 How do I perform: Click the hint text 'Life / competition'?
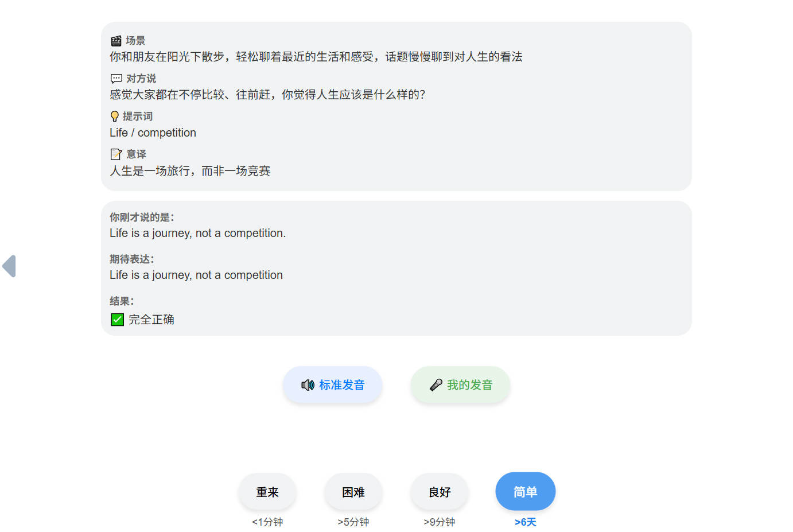(153, 133)
